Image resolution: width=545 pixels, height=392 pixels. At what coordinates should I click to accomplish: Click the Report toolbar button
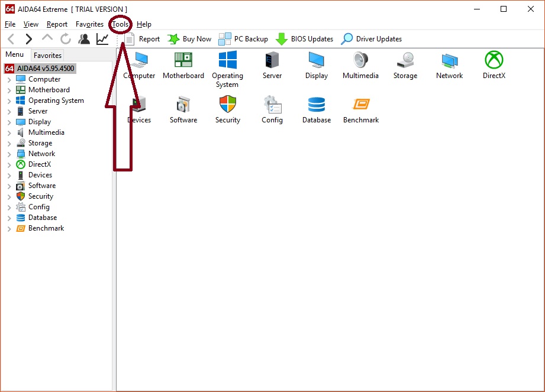(142, 39)
